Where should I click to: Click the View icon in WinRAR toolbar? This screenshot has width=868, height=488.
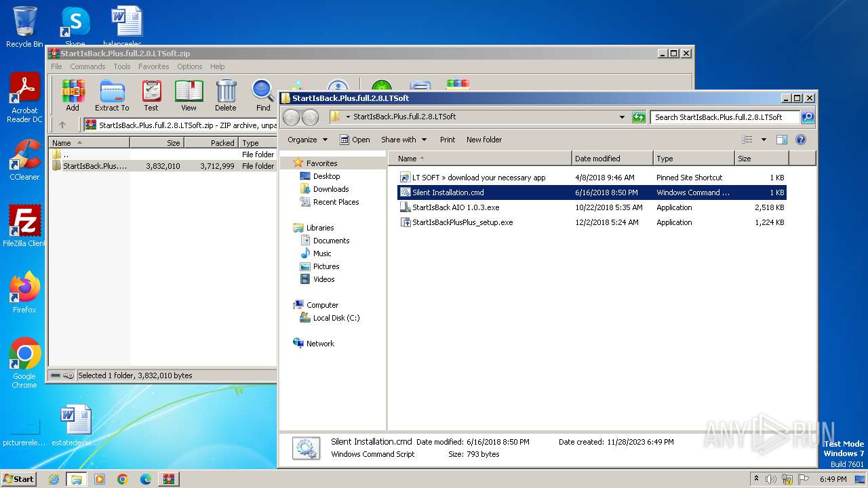pyautogui.click(x=189, y=95)
